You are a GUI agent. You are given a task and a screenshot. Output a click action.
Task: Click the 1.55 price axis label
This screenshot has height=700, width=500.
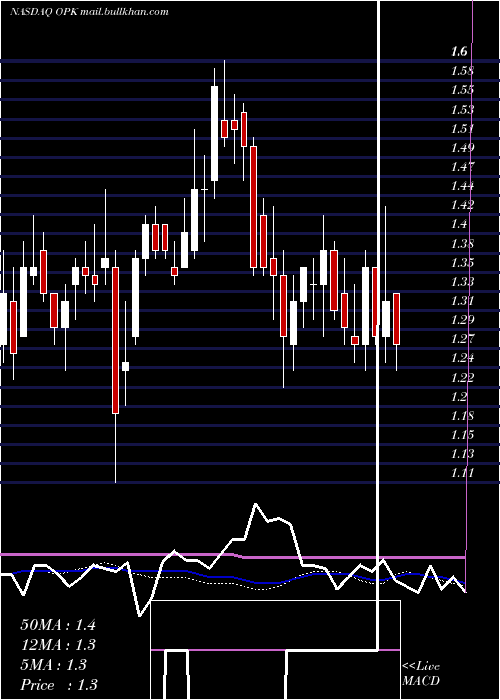[462, 90]
